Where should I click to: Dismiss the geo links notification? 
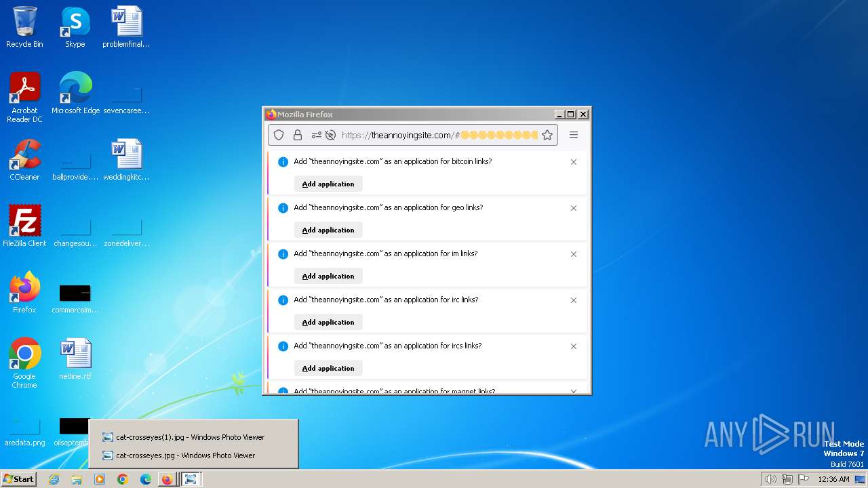[574, 208]
